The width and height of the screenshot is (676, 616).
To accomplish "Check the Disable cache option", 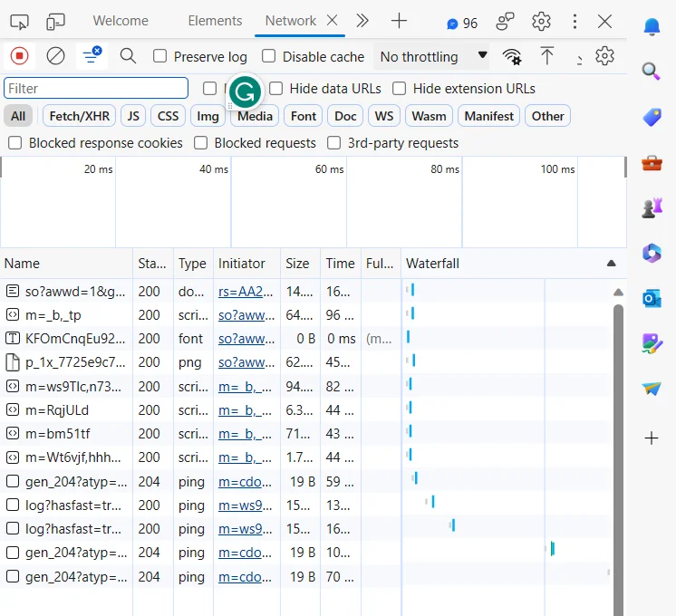I will [268, 56].
